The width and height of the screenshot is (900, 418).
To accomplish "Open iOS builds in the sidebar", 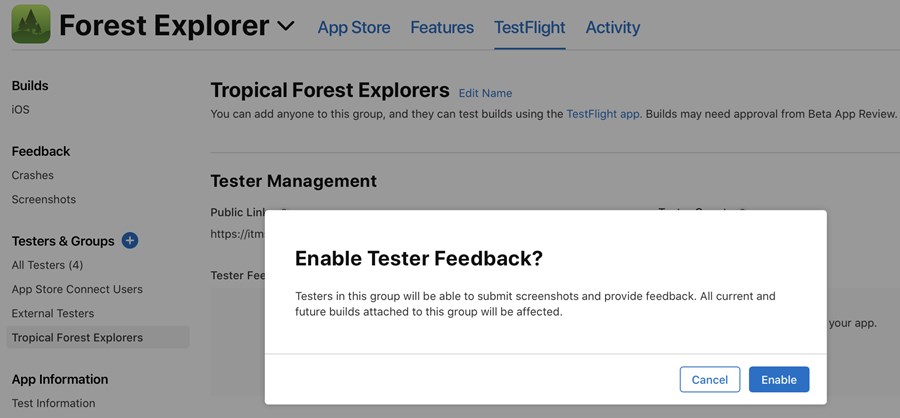I will 21,109.
